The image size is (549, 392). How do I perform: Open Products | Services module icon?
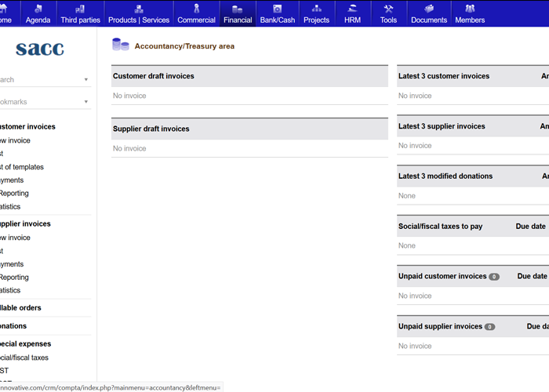click(138, 9)
